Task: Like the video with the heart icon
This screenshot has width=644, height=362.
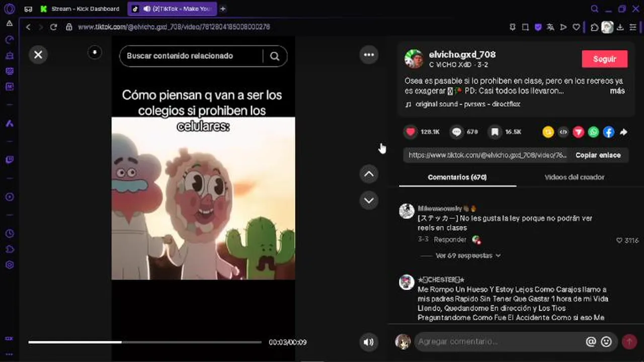Action: click(411, 132)
